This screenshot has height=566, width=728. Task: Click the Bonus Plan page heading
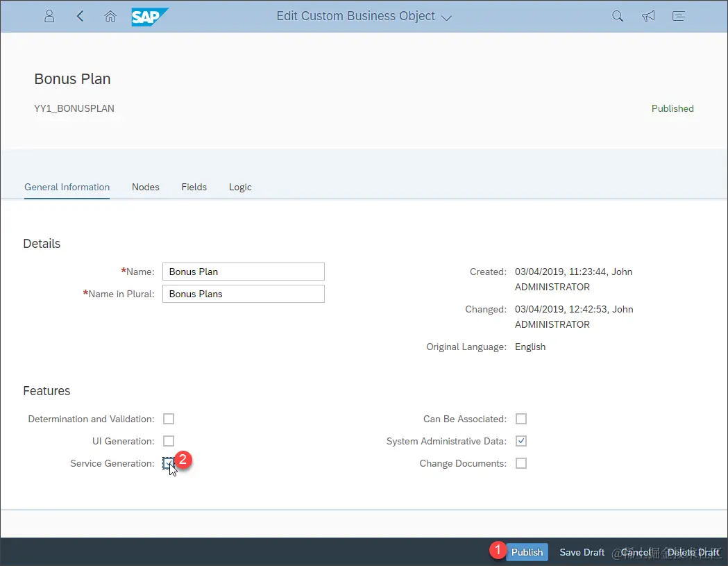(72, 79)
